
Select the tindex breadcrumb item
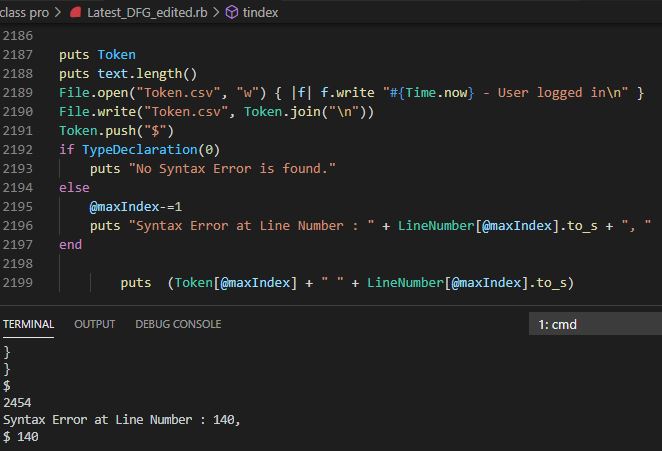pos(260,13)
